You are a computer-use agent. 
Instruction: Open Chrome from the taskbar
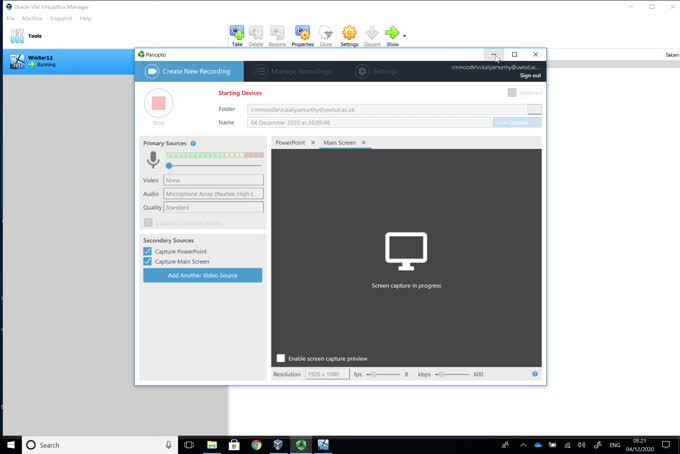(256, 445)
